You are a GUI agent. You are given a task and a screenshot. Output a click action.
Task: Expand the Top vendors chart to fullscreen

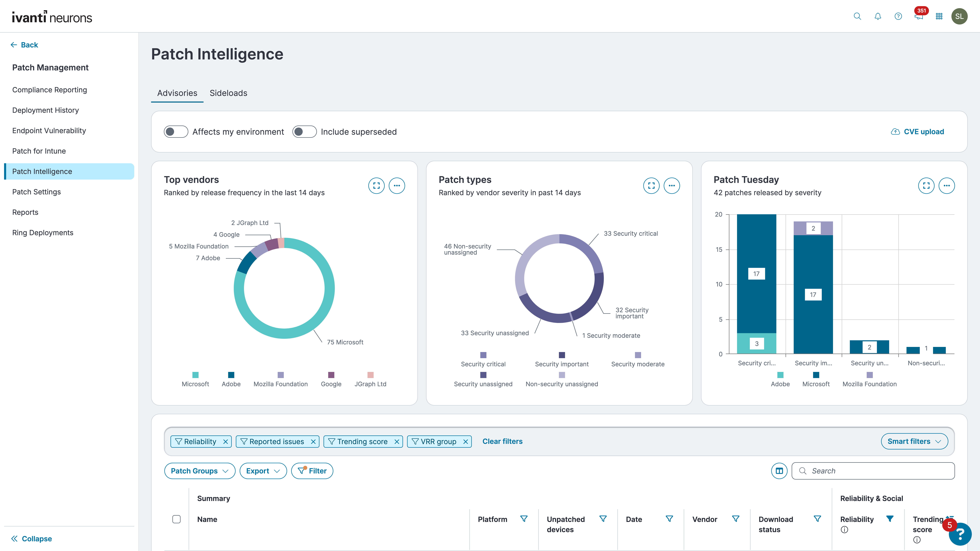click(376, 186)
